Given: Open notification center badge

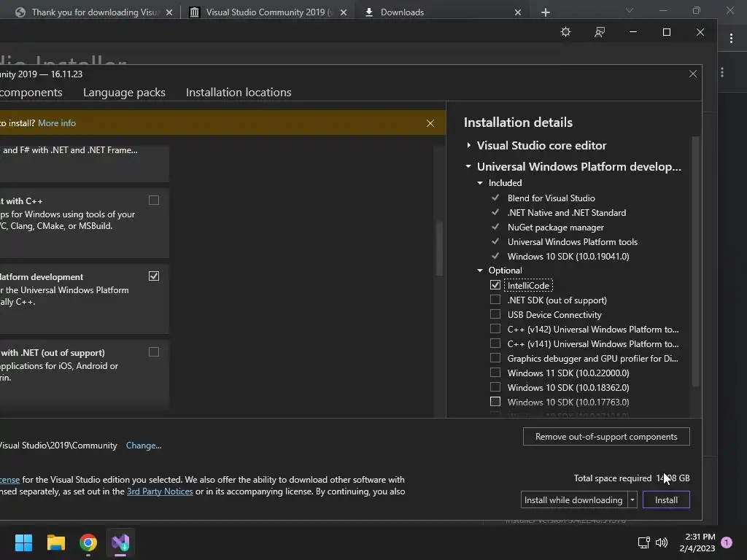Looking at the screenshot, I should click(x=727, y=542).
